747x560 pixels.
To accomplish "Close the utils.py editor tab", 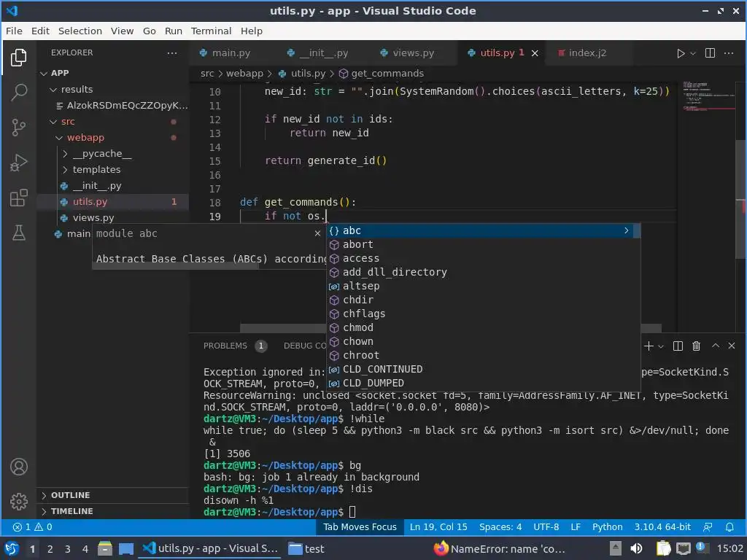I will 535,53.
